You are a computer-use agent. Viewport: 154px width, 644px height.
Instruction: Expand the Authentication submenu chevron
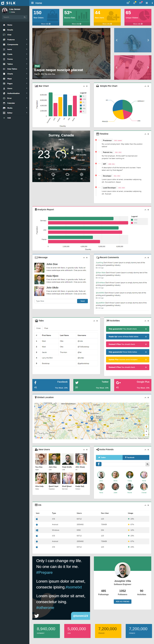coord(27,93)
